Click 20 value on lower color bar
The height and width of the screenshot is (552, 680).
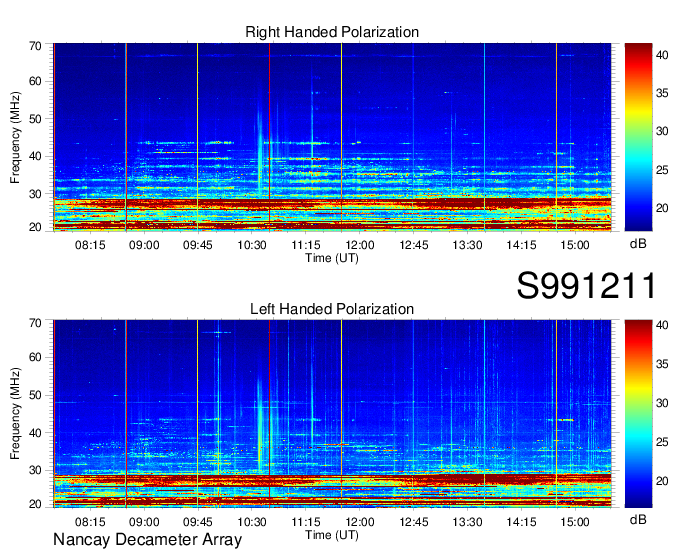point(662,481)
